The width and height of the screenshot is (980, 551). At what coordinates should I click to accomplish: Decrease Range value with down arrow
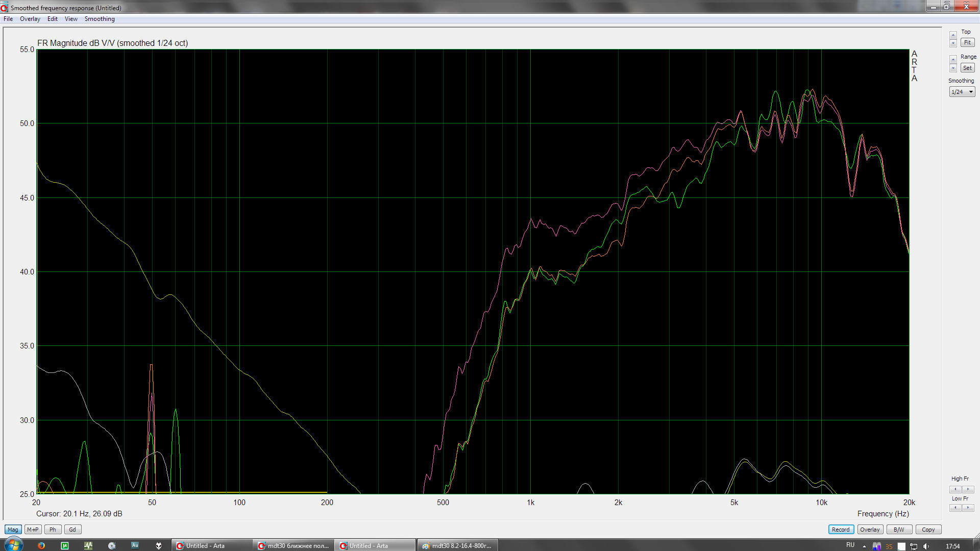[x=953, y=68]
